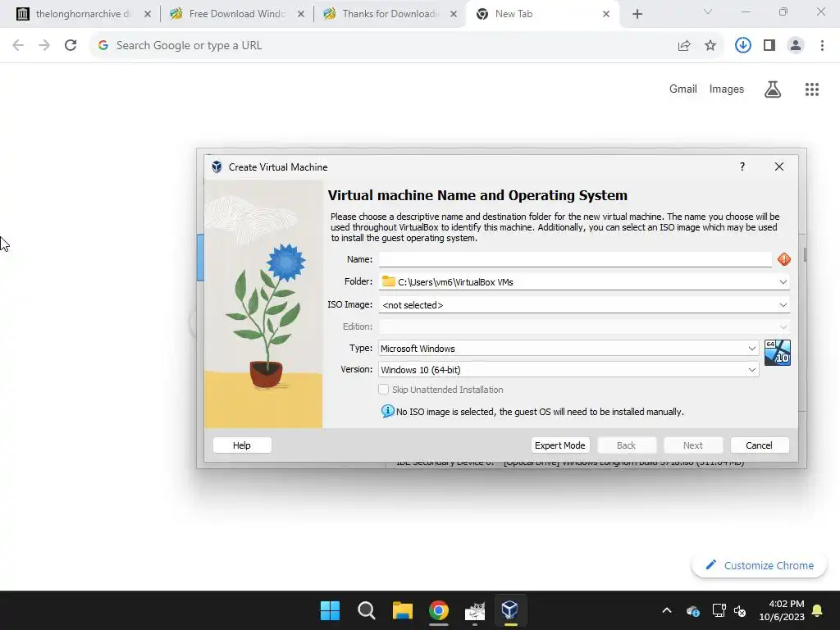This screenshot has width=840, height=630.
Task: Switch to Free Download Windows tab
Action: 235,14
